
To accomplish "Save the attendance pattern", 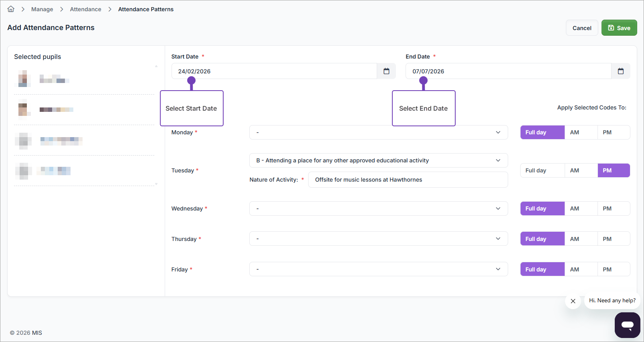I will pos(619,28).
